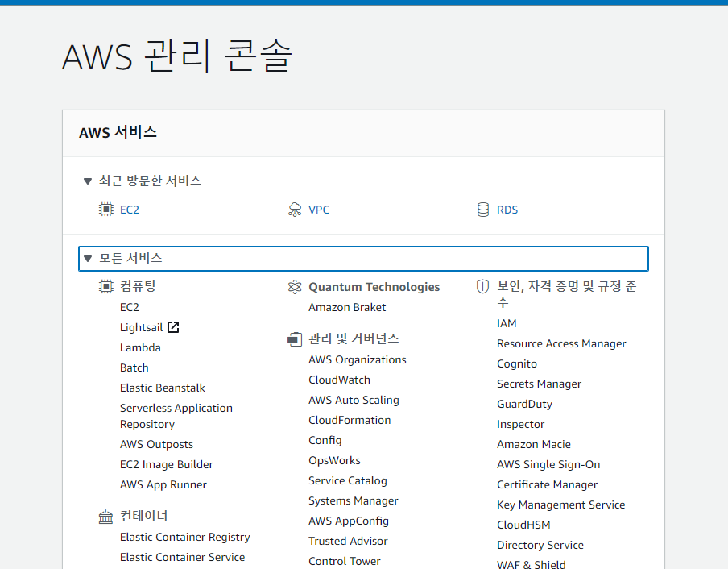Screen dimensions: 728x569
Task: Click the 컴퓨팅 category chip icon
Action: point(105,286)
